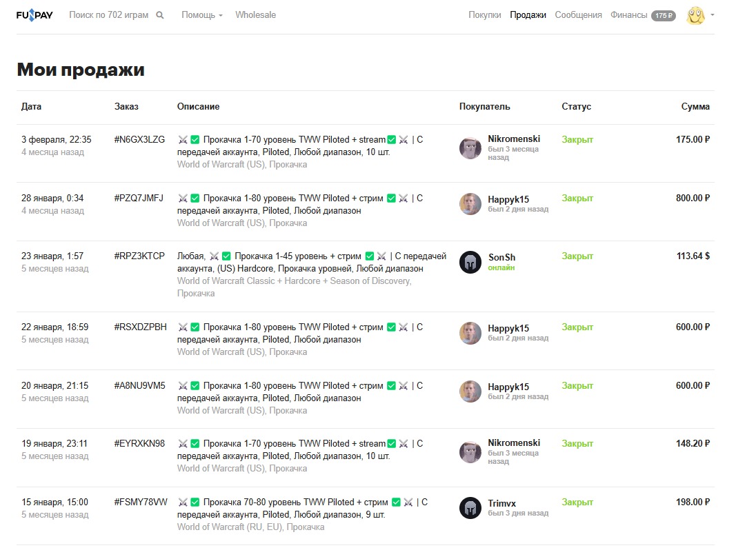Click the date 19 января, 23:11
Image resolution: width=756 pixels, height=559 pixels.
pyautogui.click(x=54, y=443)
